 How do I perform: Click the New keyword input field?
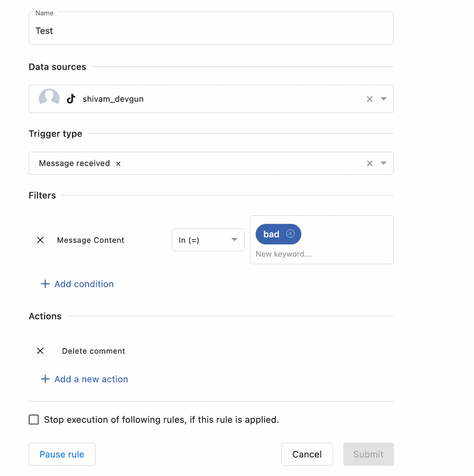point(313,254)
